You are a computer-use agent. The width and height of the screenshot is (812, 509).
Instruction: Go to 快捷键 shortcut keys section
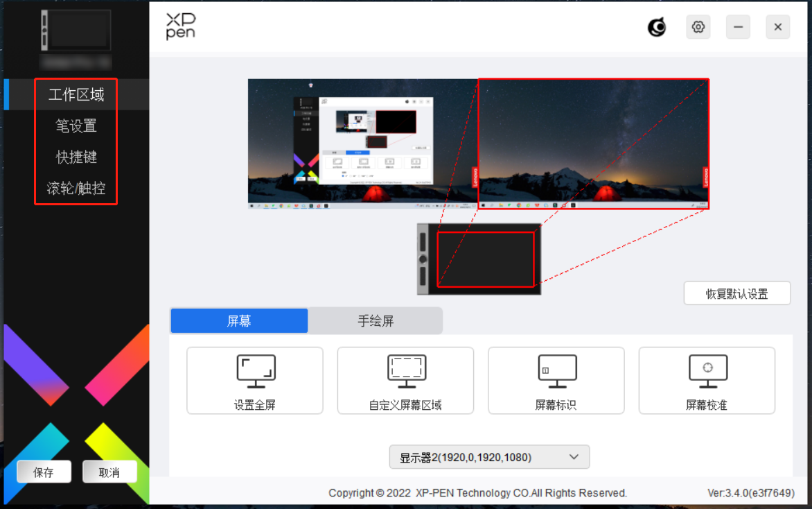(x=76, y=157)
